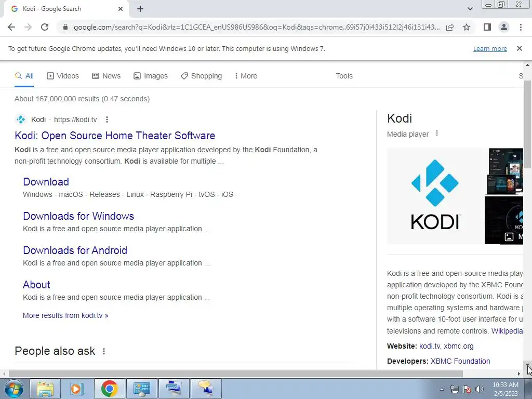View site information padlock icon
Screen dimensions: 532x399
coord(65,27)
